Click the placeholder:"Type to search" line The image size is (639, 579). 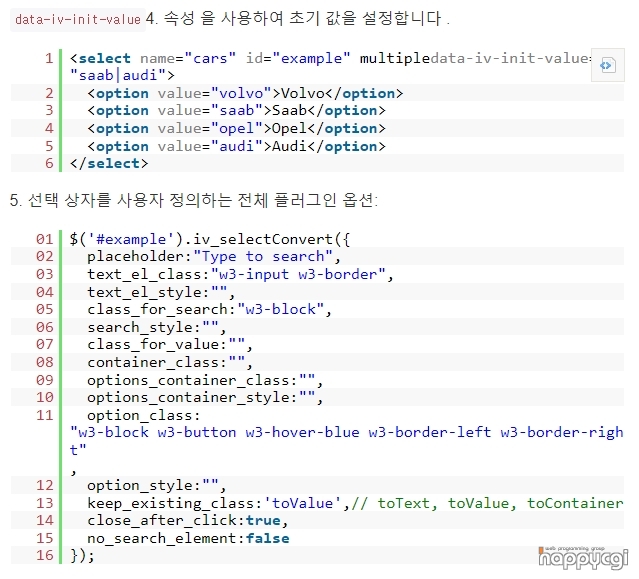[x=214, y=256]
